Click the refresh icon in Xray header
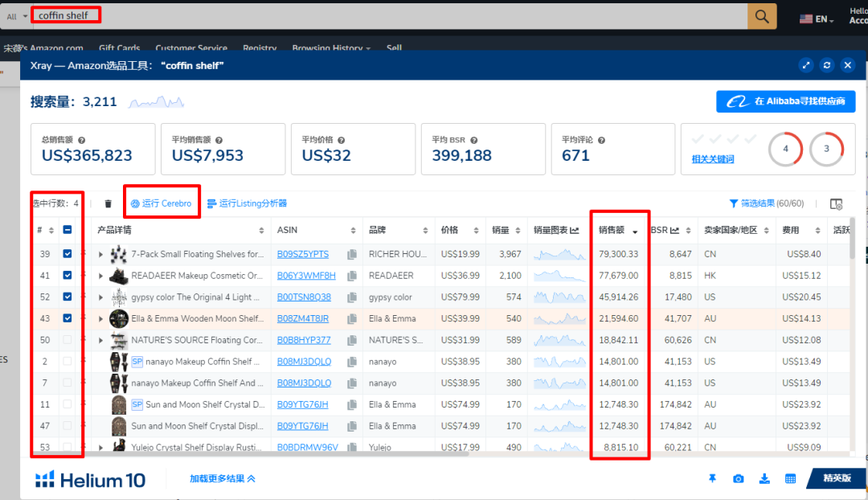This screenshot has height=500, width=868. 826,65
